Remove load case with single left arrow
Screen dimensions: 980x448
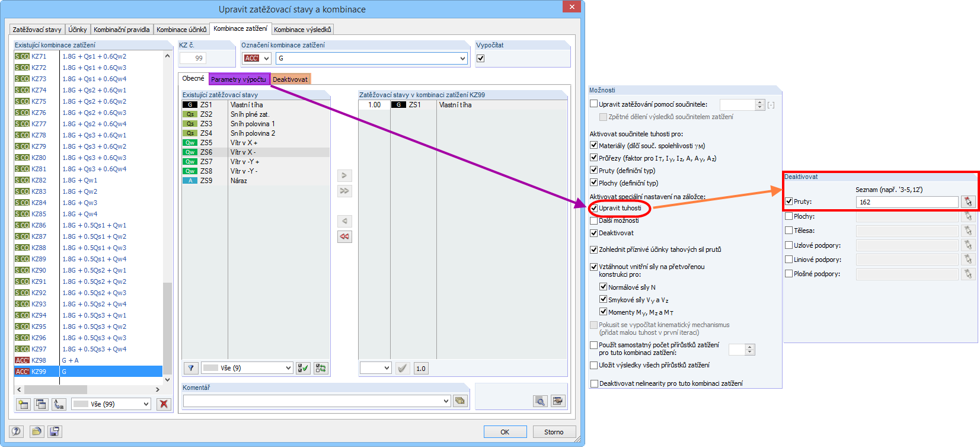[344, 221]
